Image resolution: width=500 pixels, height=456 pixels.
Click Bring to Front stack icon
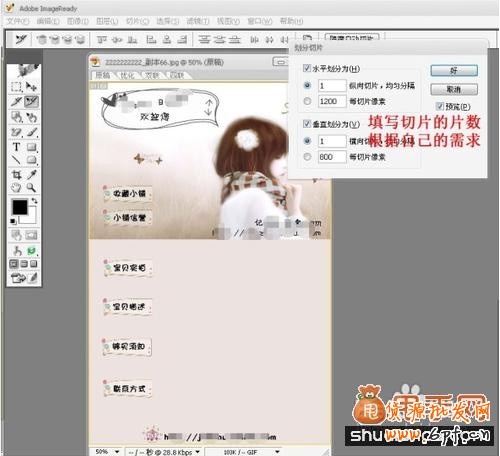pos(42,40)
